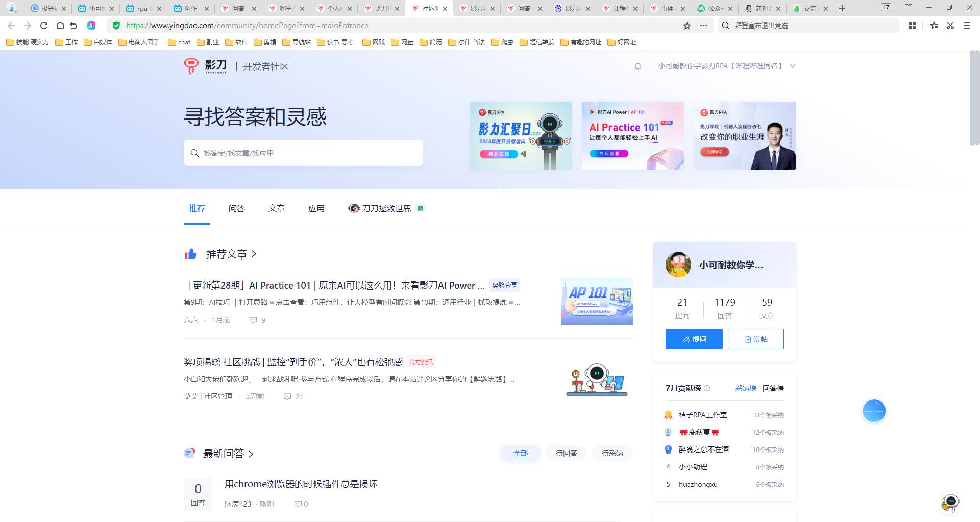Click the 1179 回答 count
Image resolution: width=980 pixels, height=522 pixels.
click(725, 309)
